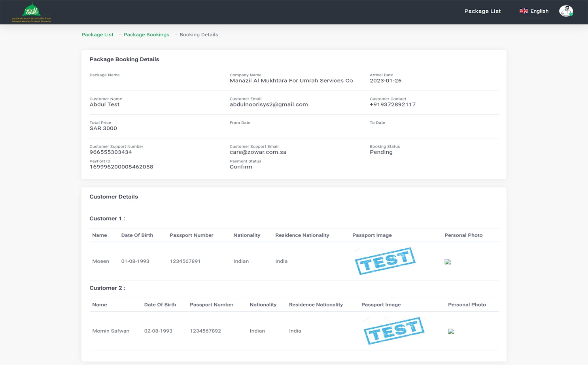Click the British flag language icon

coord(523,11)
